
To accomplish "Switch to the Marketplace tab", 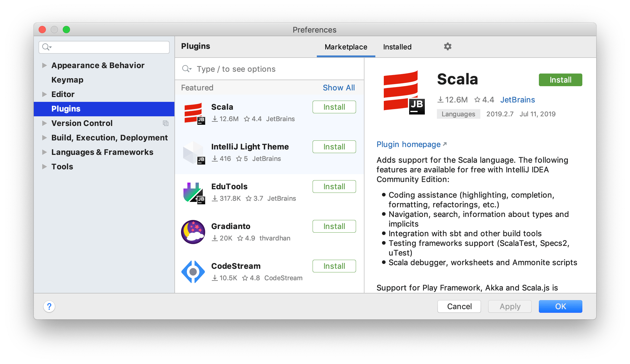I will click(x=346, y=46).
